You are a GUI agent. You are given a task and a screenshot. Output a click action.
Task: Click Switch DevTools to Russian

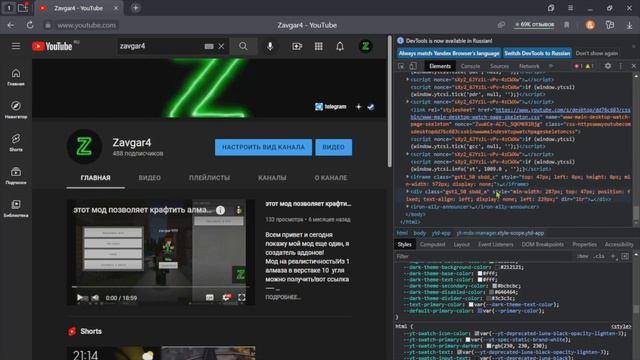coord(537,53)
